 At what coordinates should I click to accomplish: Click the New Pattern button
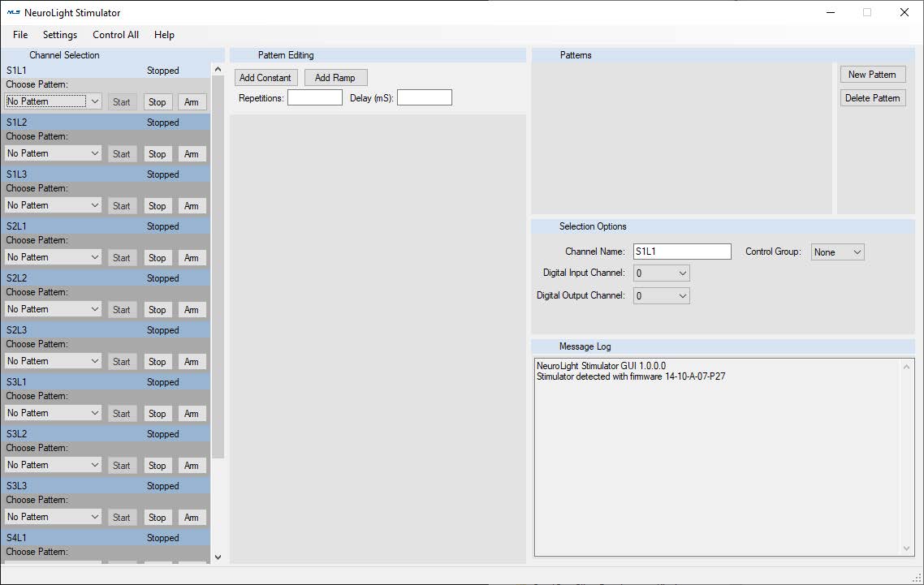tap(872, 74)
